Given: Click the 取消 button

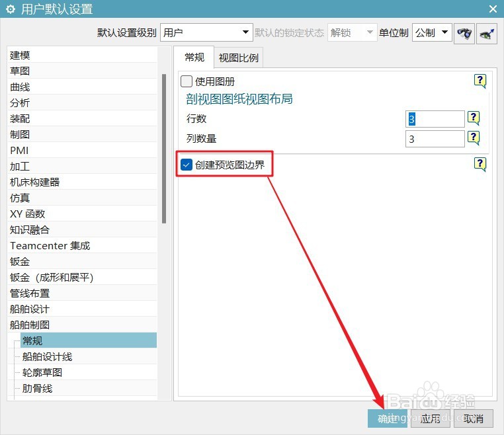Looking at the screenshot, I should point(473,418).
